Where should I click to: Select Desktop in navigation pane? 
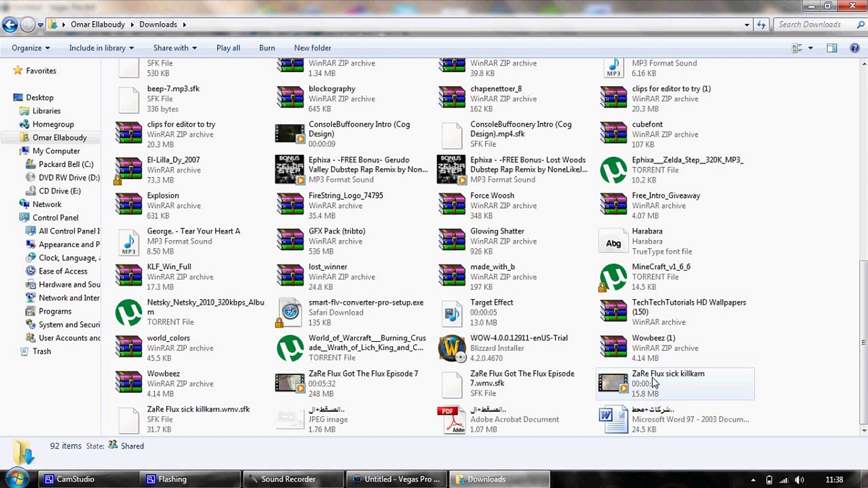pyautogui.click(x=40, y=97)
